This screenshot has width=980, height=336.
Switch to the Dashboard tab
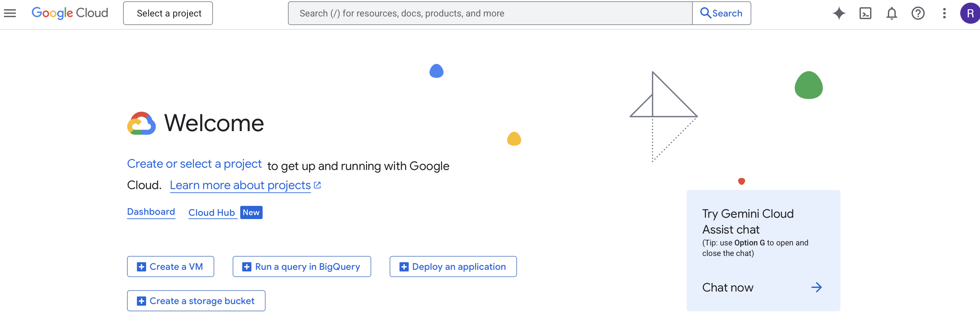151,212
